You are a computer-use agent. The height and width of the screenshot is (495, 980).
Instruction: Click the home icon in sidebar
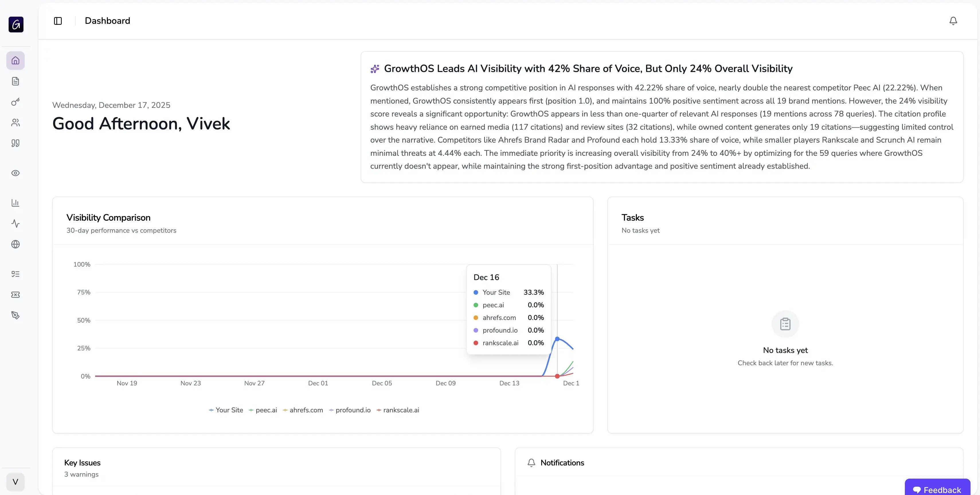click(x=15, y=61)
